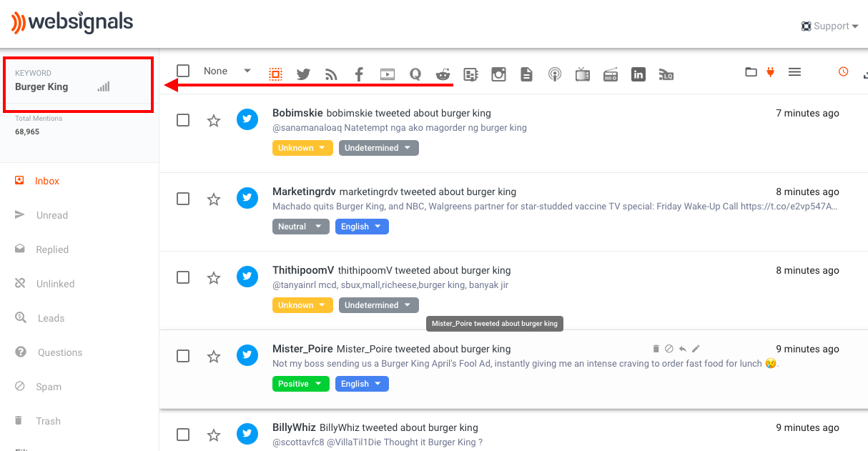Open Bobimskie's Undetermined language dropdown
This screenshot has width=868, height=451.
click(x=379, y=148)
